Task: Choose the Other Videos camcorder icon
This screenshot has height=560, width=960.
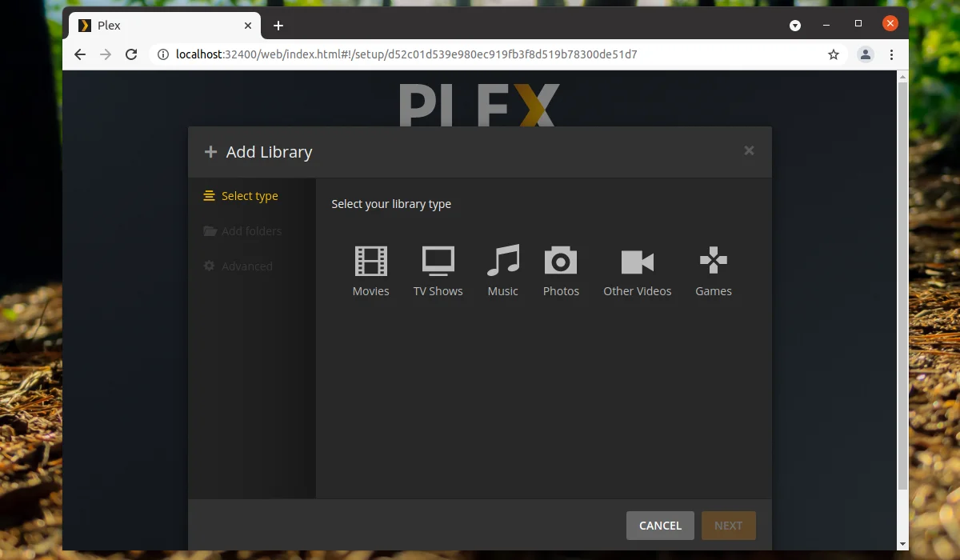Action: pyautogui.click(x=638, y=262)
